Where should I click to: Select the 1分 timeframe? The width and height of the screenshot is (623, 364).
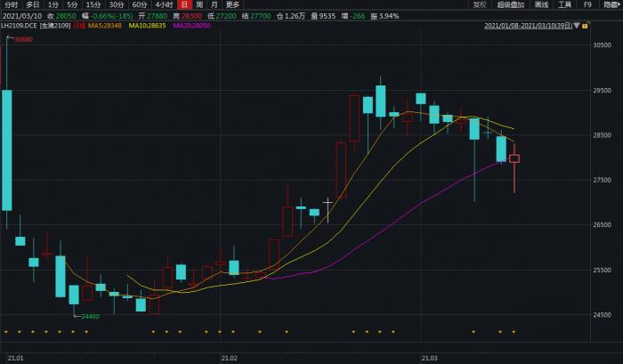coord(53,4)
